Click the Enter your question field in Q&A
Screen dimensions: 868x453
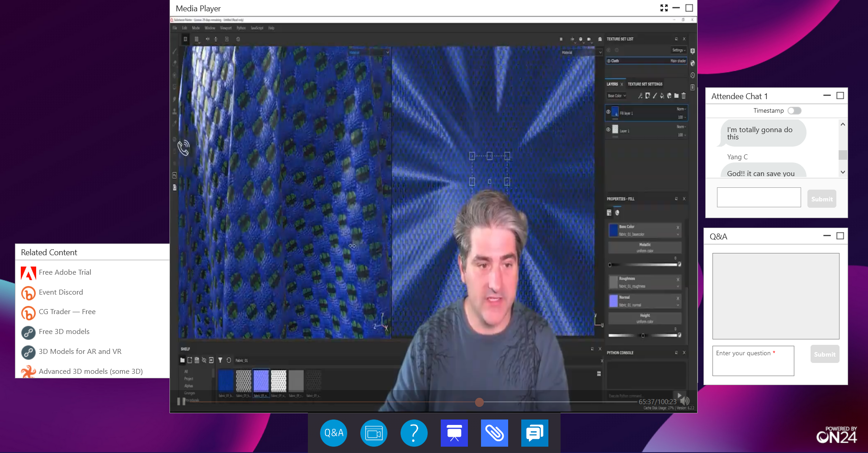(x=753, y=361)
